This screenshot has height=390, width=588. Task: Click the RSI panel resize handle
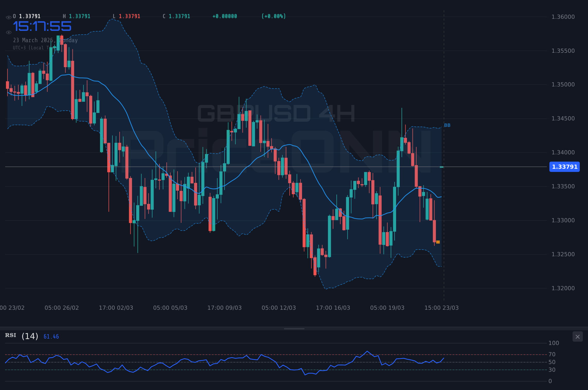click(x=294, y=328)
